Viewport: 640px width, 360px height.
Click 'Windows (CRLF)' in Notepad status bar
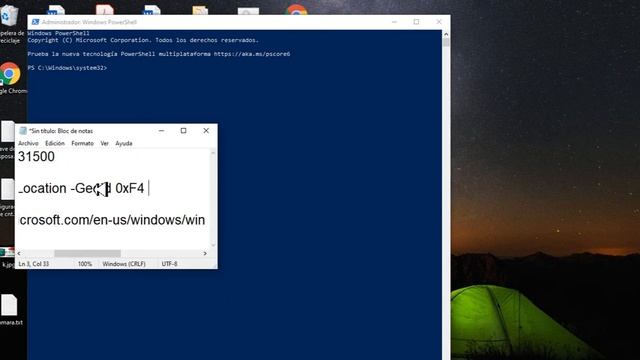tap(124, 264)
